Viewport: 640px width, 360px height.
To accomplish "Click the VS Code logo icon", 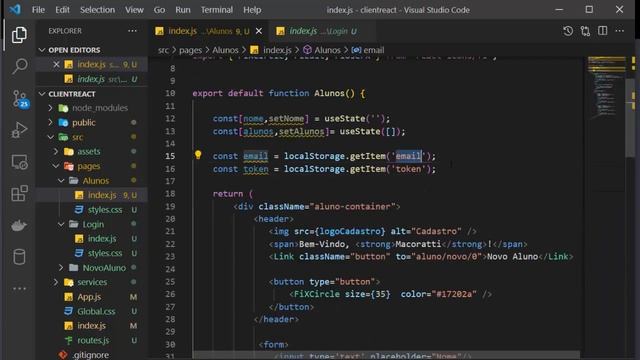I will pyautogui.click(x=15, y=9).
